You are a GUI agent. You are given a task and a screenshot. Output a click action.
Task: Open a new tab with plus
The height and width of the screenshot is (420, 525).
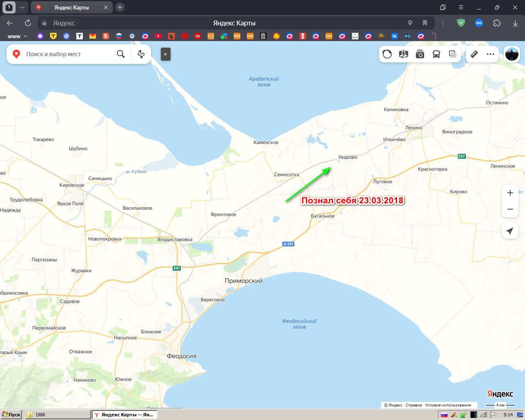pyautogui.click(x=120, y=7)
